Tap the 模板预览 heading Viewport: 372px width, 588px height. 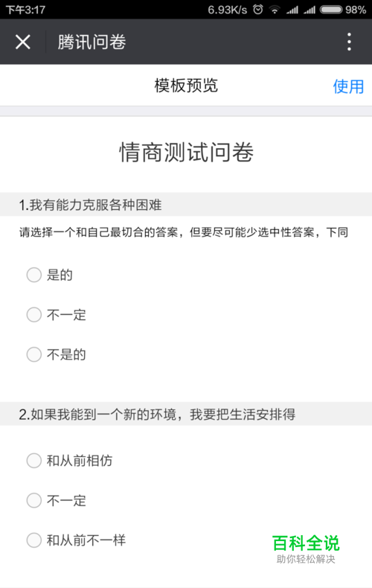pos(186,86)
